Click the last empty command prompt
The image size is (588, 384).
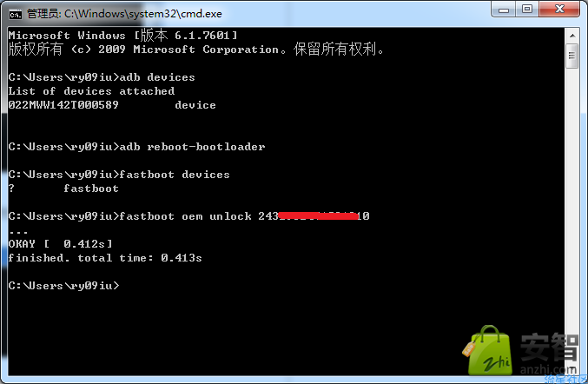63,286
